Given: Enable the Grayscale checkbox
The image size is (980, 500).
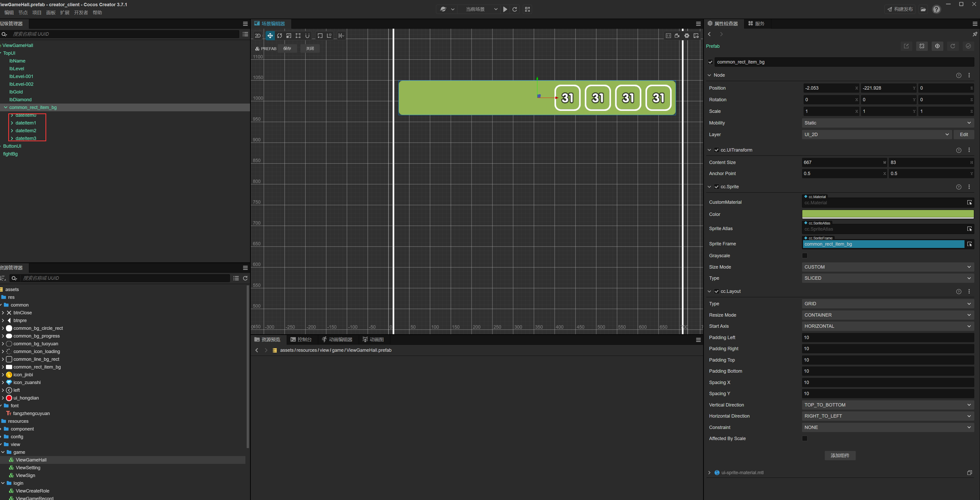Looking at the screenshot, I should coord(805,256).
